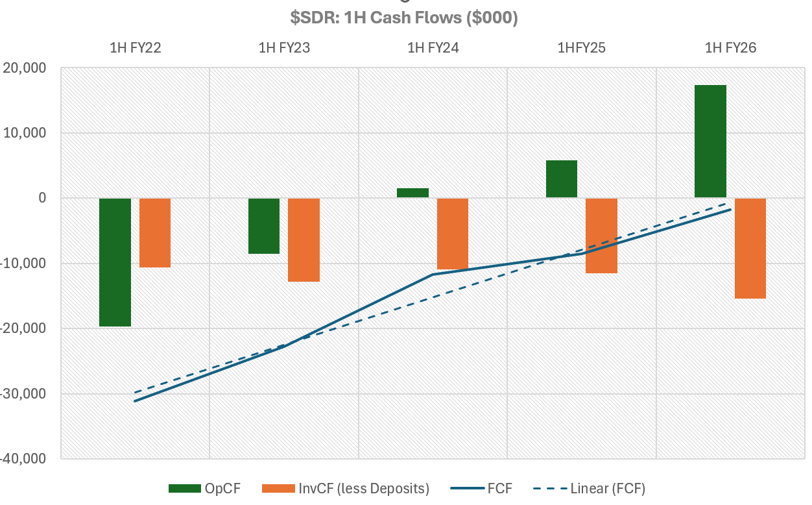Click the 1H FY26 category axis label

click(x=730, y=47)
